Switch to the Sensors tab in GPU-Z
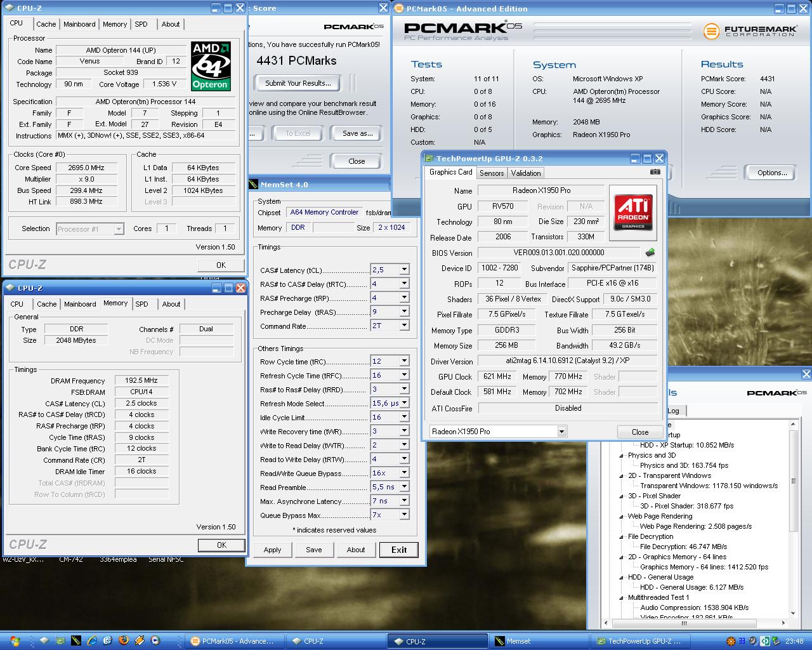This screenshot has width=812, height=650. (x=492, y=173)
